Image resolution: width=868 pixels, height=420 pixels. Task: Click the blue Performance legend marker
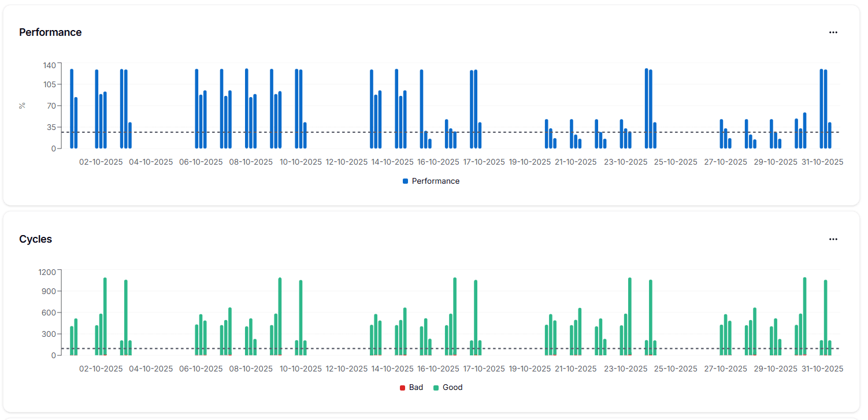pyautogui.click(x=405, y=181)
